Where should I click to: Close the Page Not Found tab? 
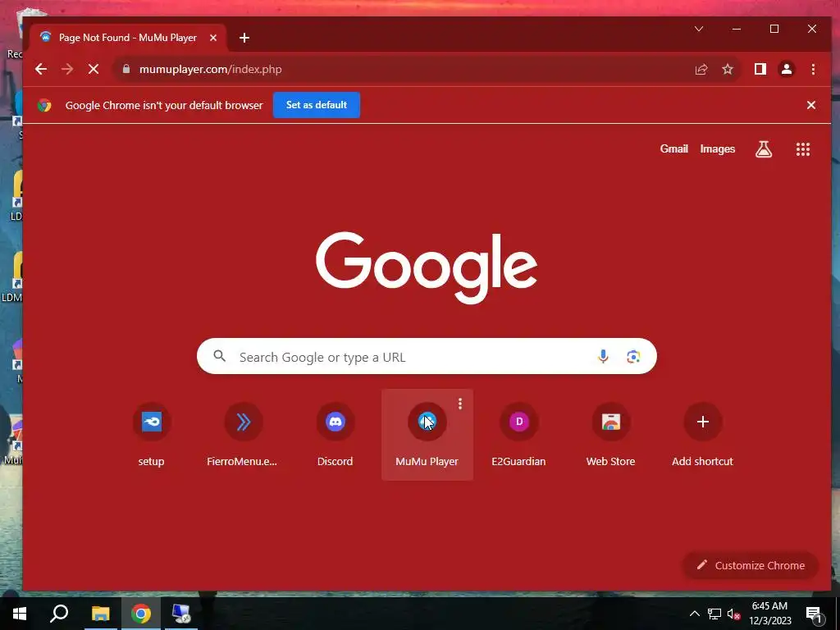(213, 38)
